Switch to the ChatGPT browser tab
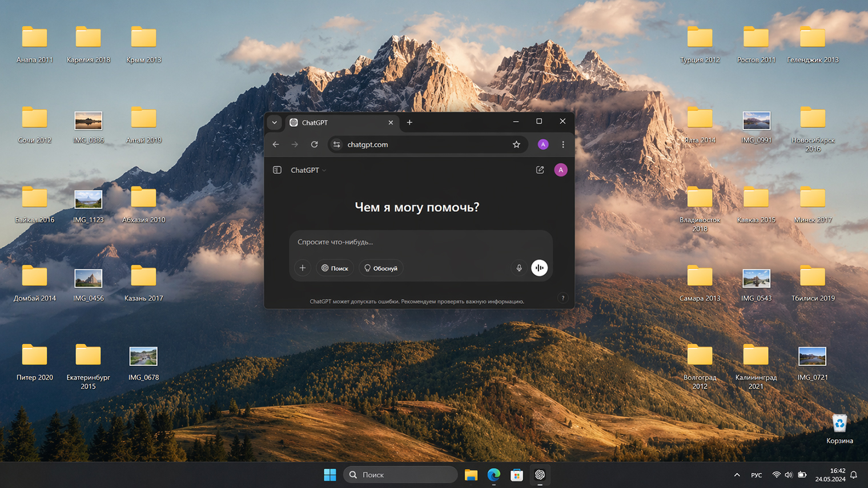 [328, 122]
